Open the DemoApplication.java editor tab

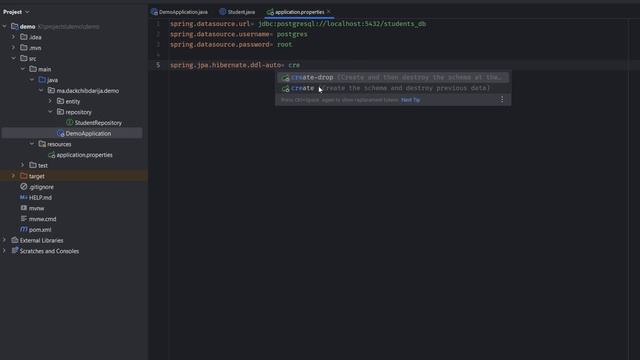coord(179,12)
